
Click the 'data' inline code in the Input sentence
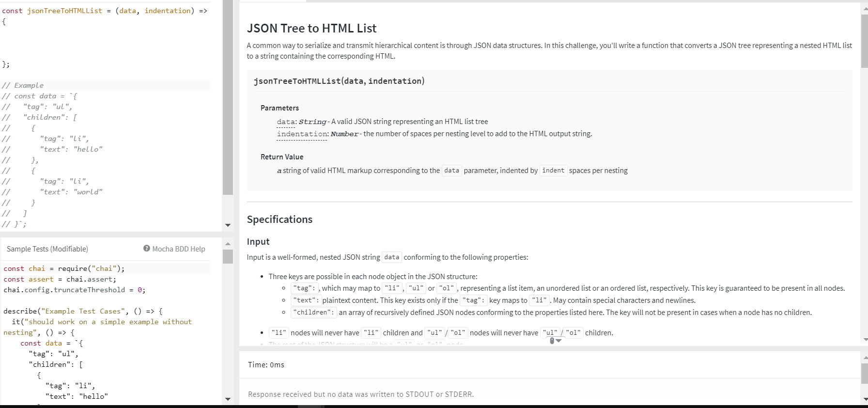392,257
